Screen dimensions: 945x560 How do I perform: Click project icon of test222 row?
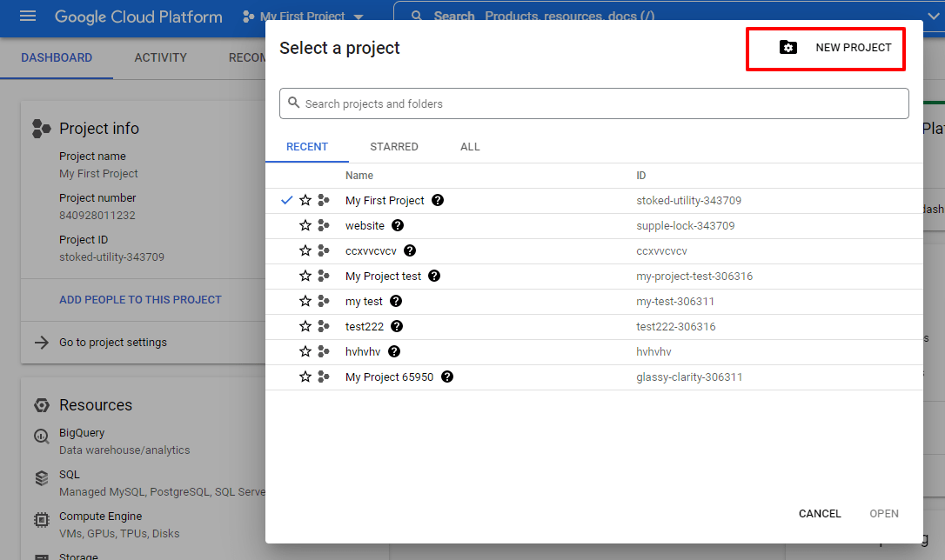click(324, 326)
